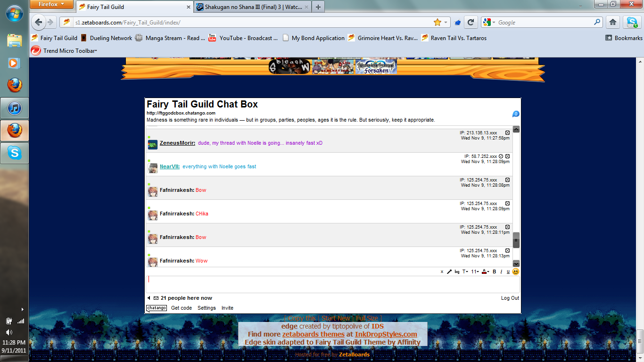Open ZeneusMorir's profile link
This screenshot has height=362, width=644.
coord(177,143)
